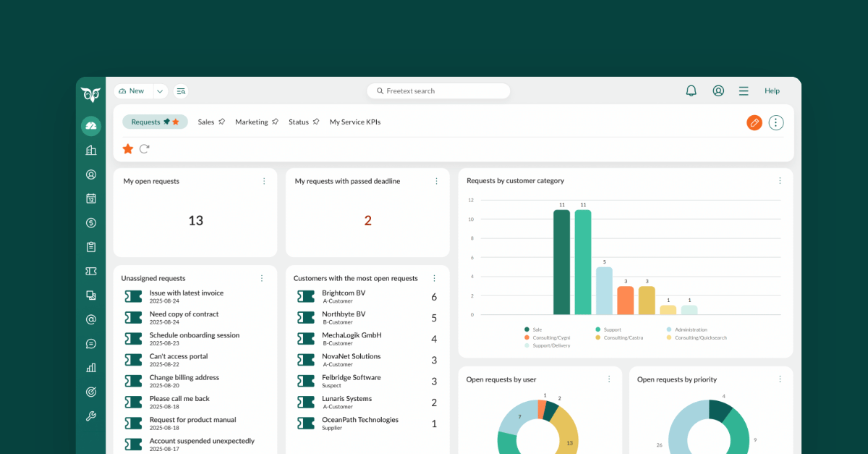Image resolution: width=868 pixels, height=454 pixels.
Task: Click the ticket icon next to Can't access portal
Action: pyautogui.click(x=133, y=360)
